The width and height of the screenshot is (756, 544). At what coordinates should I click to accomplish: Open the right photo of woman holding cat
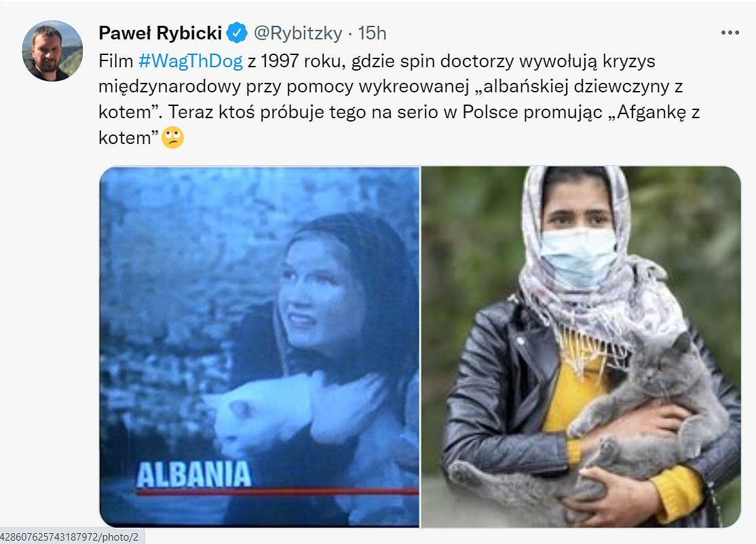click(581, 346)
